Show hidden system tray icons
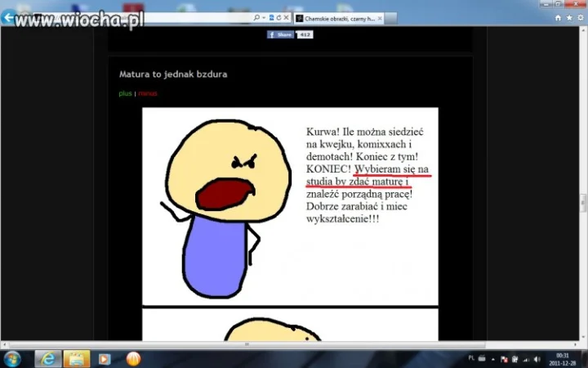This screenshot has height=368, width=588. coord(492,359)
